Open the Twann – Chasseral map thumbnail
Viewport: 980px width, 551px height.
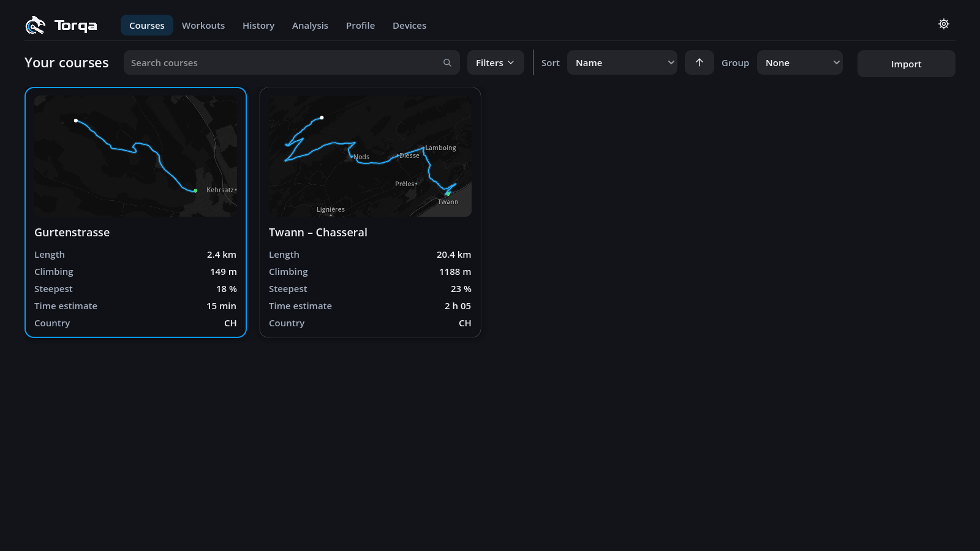coord(370,156)
